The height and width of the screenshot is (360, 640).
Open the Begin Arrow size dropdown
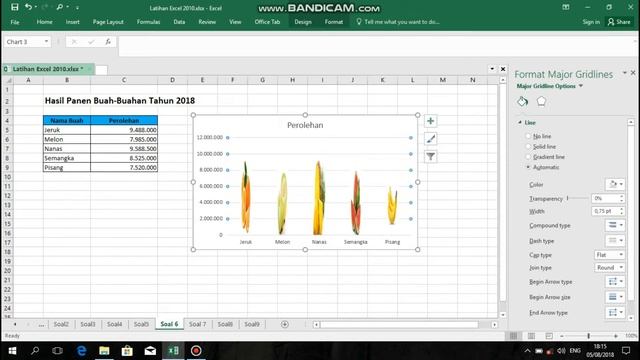[x=615, y=297]
